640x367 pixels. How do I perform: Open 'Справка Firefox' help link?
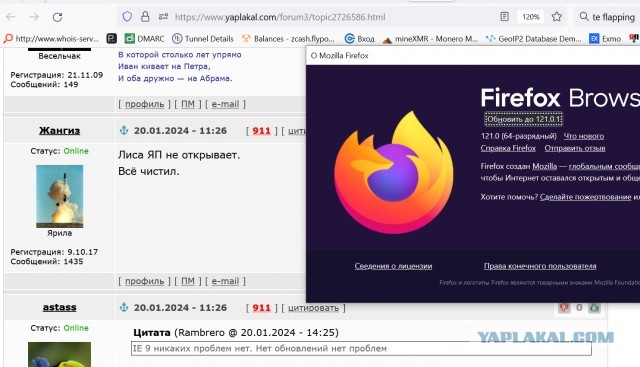(508, 148)
